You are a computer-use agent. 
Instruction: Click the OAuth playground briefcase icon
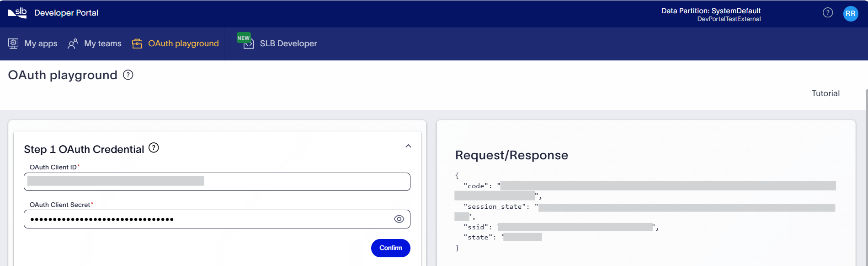pyautogui.click(x=137, y=43)
